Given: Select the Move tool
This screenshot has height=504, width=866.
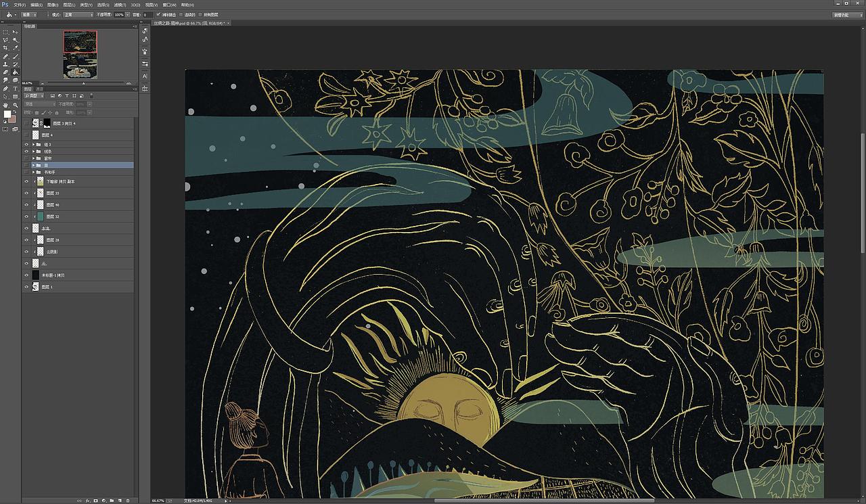Looking at the screenshot, I should pos(15,32).
